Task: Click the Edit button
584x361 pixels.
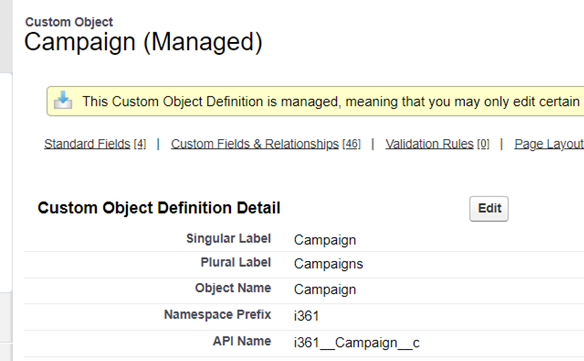Action: [489, 209]
